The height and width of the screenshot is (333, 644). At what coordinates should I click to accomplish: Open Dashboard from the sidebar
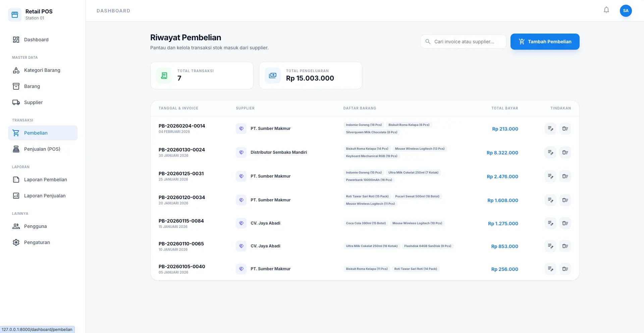pos(36,40)
